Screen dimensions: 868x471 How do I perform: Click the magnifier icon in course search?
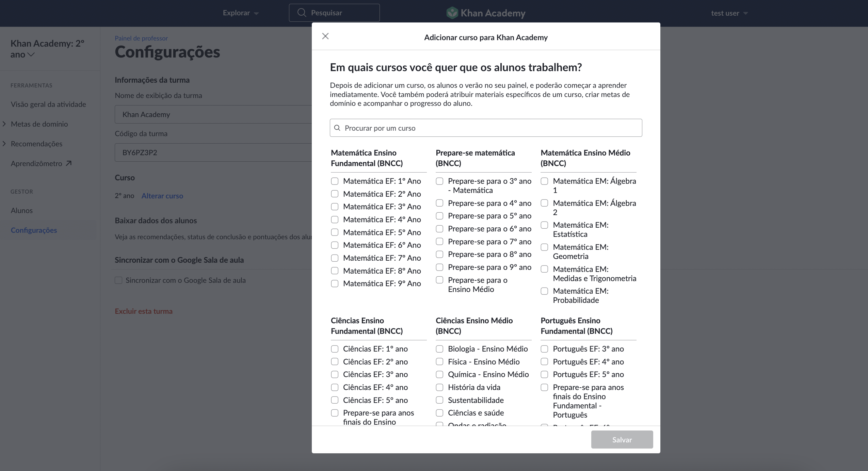(x=337, y=128)
